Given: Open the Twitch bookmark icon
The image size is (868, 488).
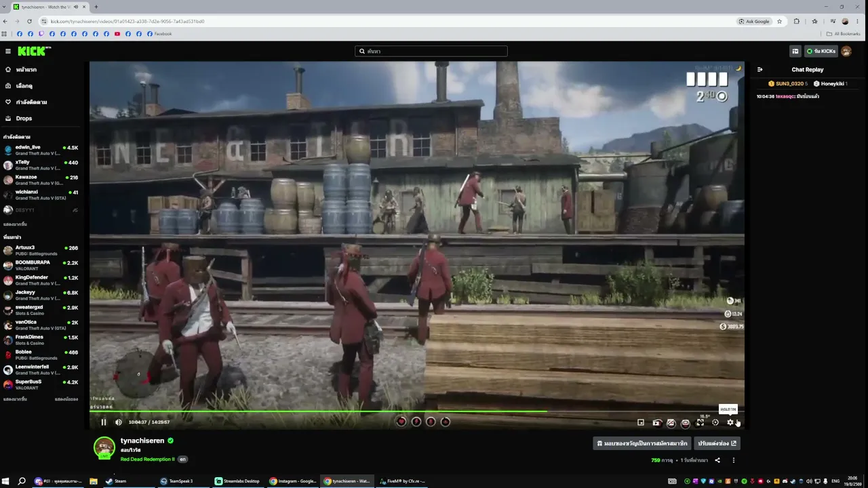Looking at the screenshot, I should [41, 34].
